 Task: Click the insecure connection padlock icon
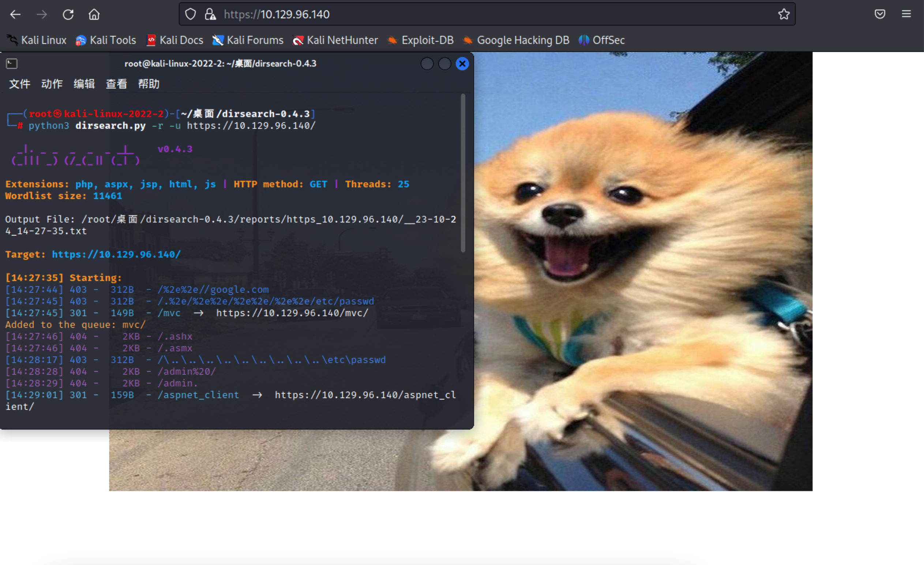pyautogui.click(x=210, y=15)
